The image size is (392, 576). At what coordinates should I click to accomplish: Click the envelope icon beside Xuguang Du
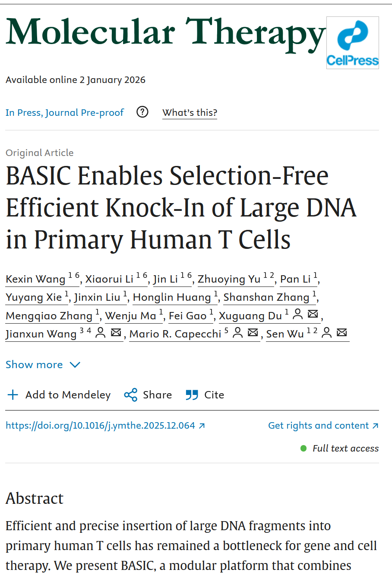313,315
